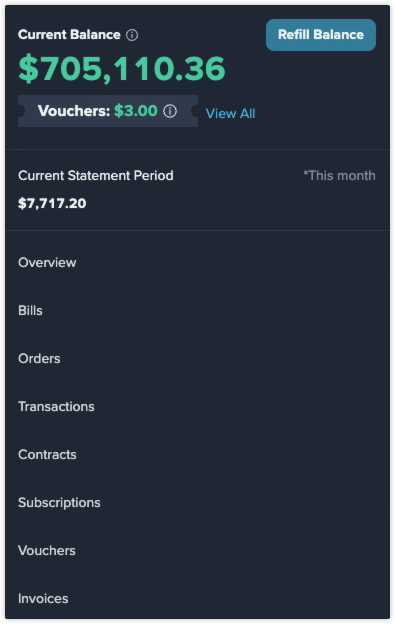395x624 pixels.
Task: Click the Current Balance label text
Action: (x=69, y=35)
